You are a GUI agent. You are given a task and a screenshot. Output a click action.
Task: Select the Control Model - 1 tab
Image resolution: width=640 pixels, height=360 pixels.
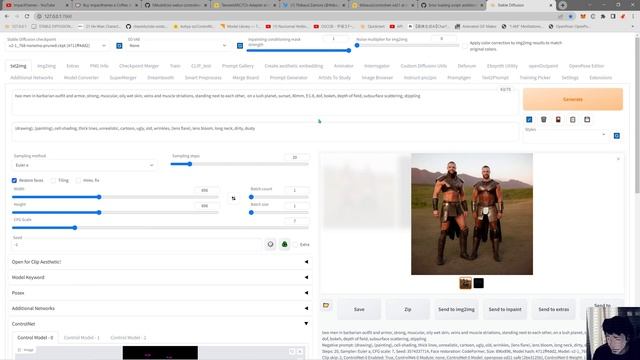[x=82, y=338]
